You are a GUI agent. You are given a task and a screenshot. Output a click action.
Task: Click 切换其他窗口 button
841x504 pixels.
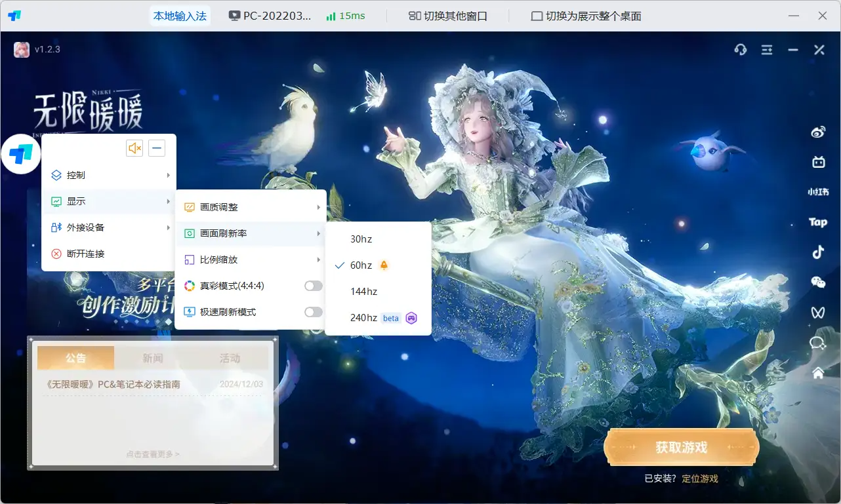[448, 16]
